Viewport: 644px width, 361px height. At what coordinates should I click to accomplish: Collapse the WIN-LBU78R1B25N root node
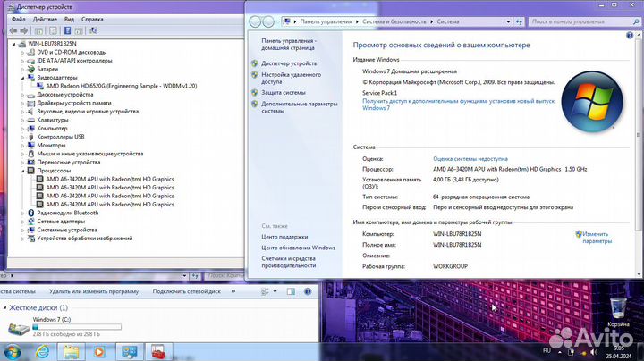(x=13, y=44)
